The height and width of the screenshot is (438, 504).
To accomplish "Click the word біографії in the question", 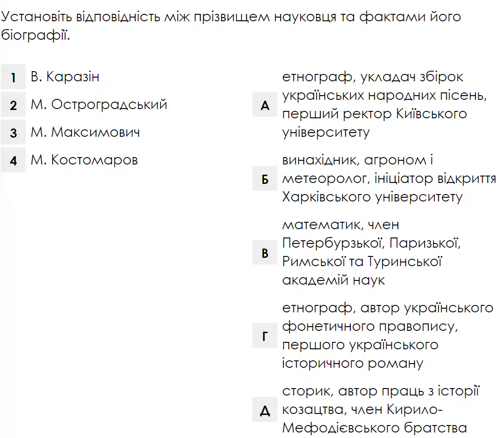I will click(x=36, y=35).
